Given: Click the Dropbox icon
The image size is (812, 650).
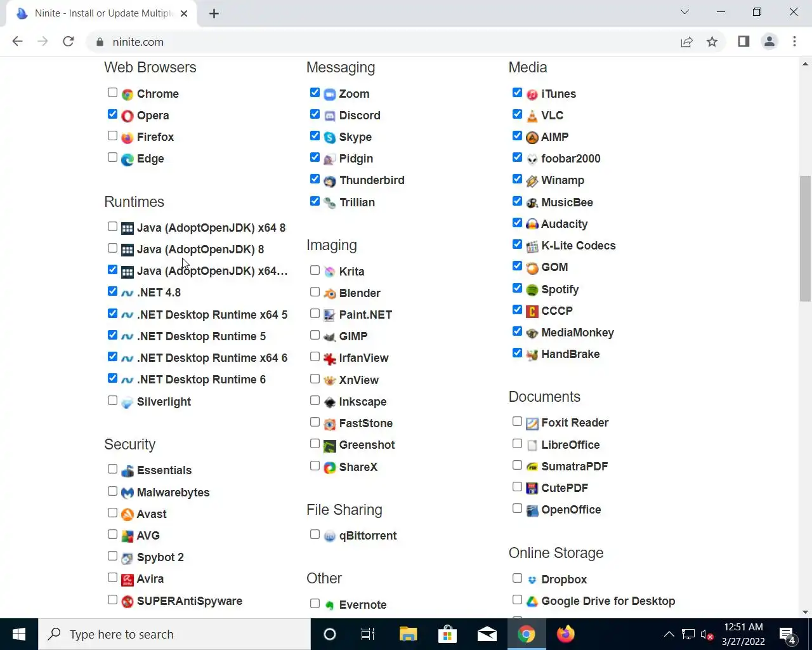Looking at the screenshot, I should [532, 580].
